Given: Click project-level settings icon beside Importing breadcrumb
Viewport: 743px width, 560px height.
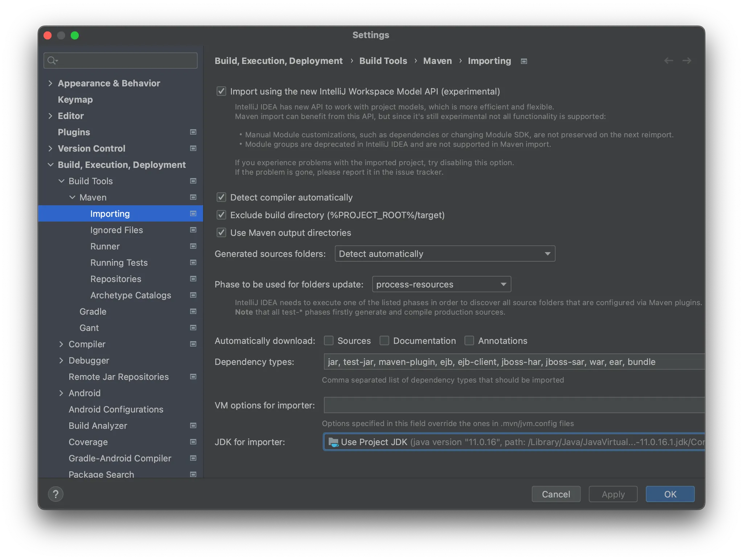Looking at the screenshot, I should (x=524, y=61).
